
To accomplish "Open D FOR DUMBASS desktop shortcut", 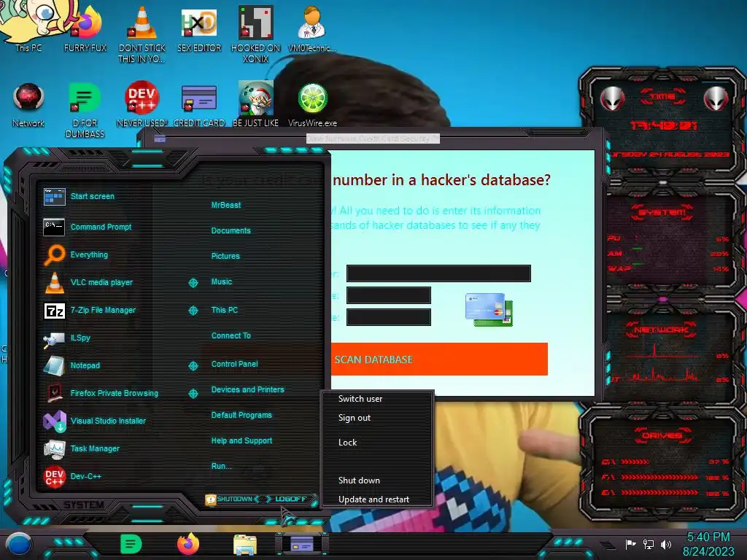I will [85, 109].
